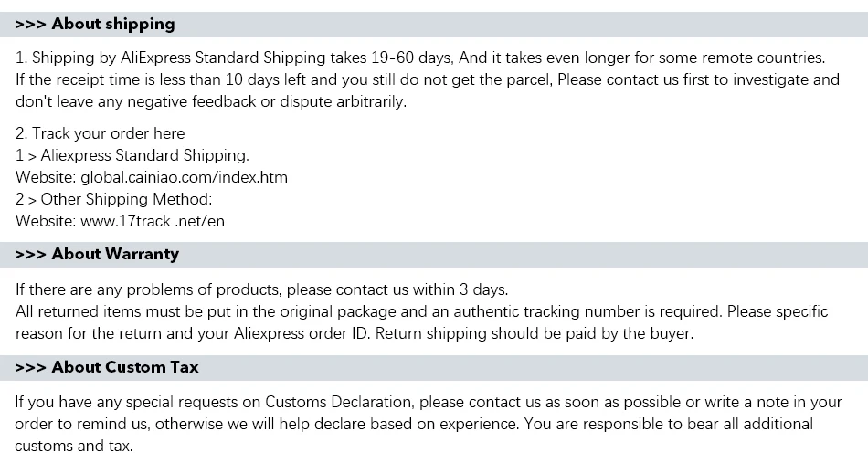Click the About Warranty section header
This screenshot has height=463, width=868.
coord(115,254)
